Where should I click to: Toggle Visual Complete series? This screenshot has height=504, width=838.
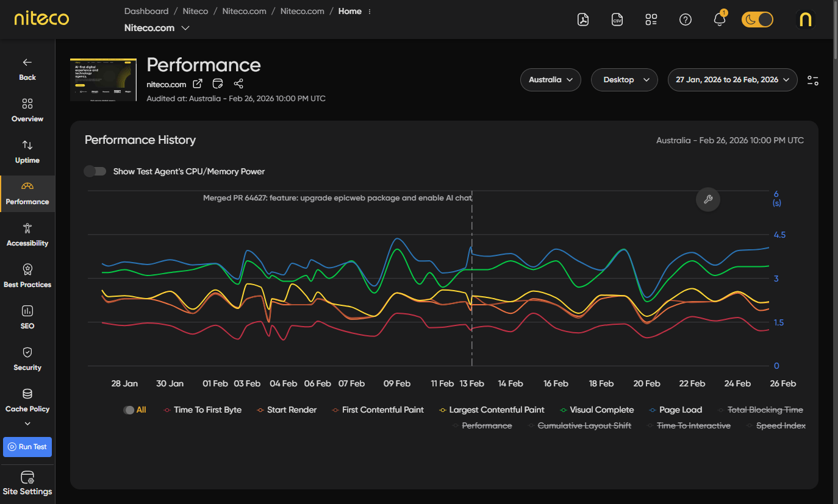click(596, 410)
